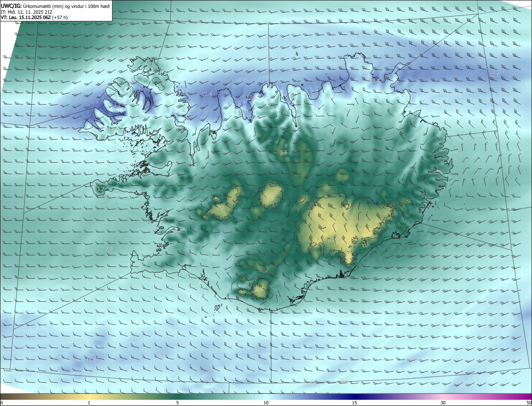
Task: Click the 11.6 value label in the southwest sea
Action: [91, 360]
